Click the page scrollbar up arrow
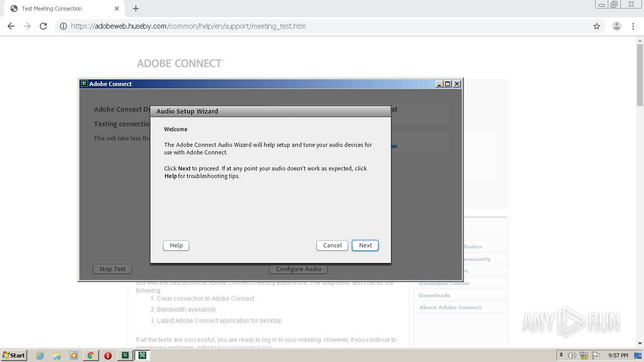 (x=640, y=41)
